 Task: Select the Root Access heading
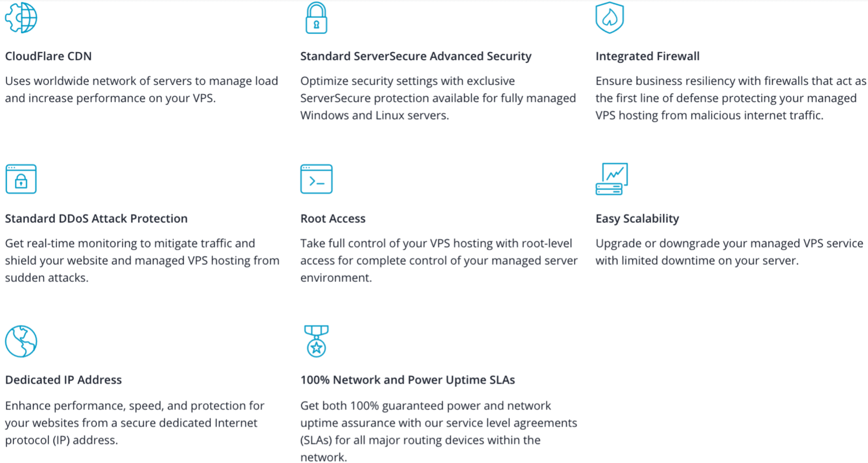(333, 218)
